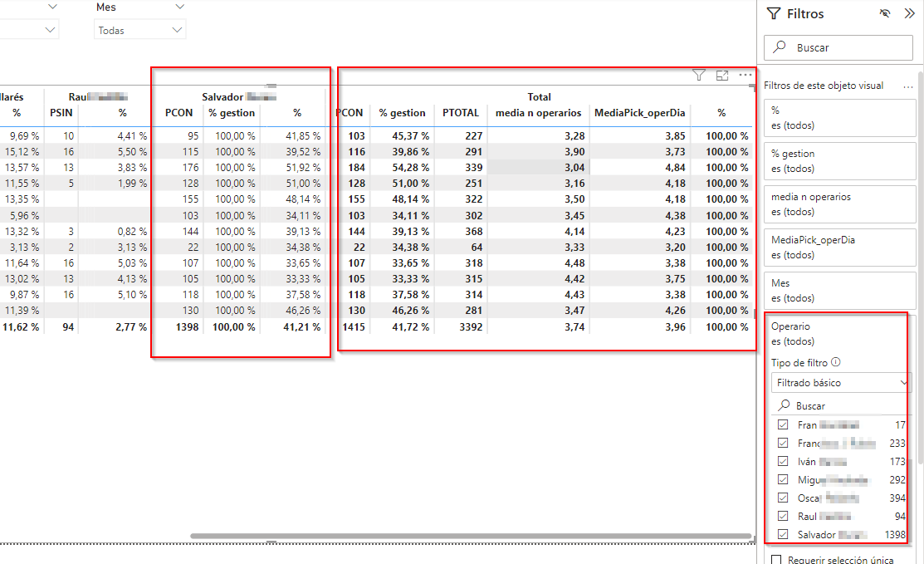This screenshot has width=924, height=564.
Task: Search operator values in the Operario Buscar field
Action: pyautogui.click(x=842, y=405)
